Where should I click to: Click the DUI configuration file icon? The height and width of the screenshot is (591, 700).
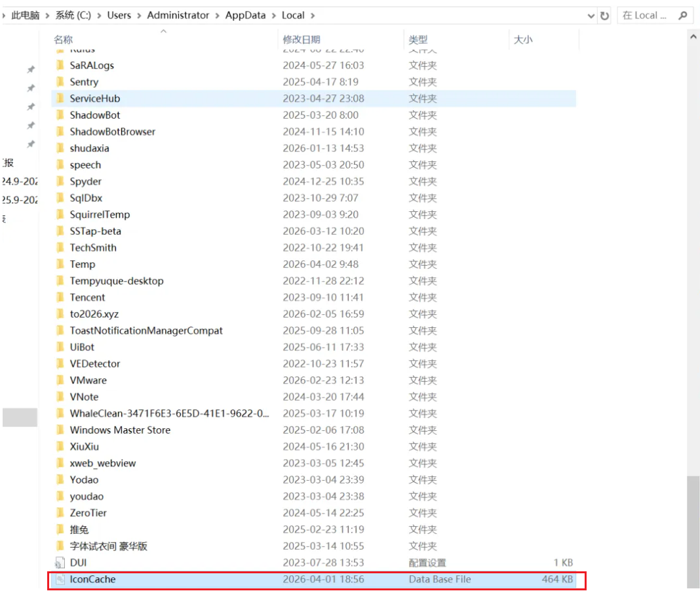60,563
